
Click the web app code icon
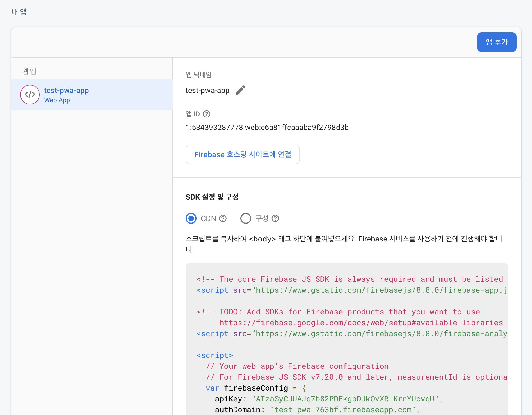pyautogui.click(x=30, y=95)
